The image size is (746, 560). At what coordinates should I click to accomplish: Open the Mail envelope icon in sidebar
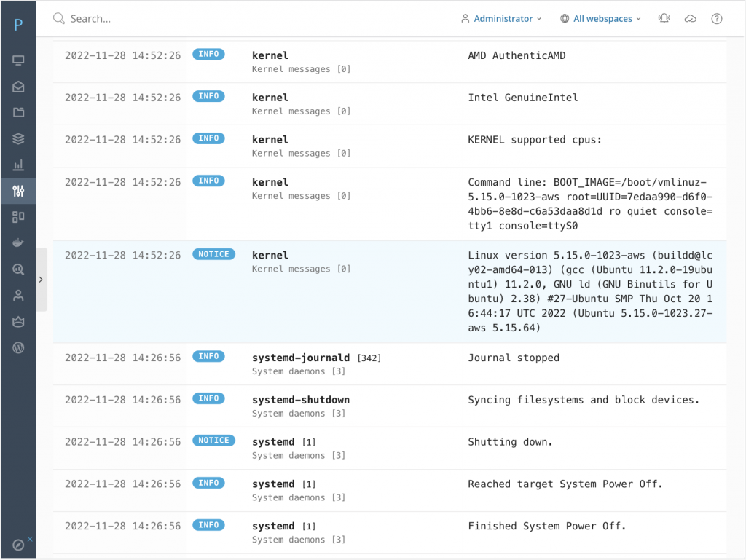[18, 87]
